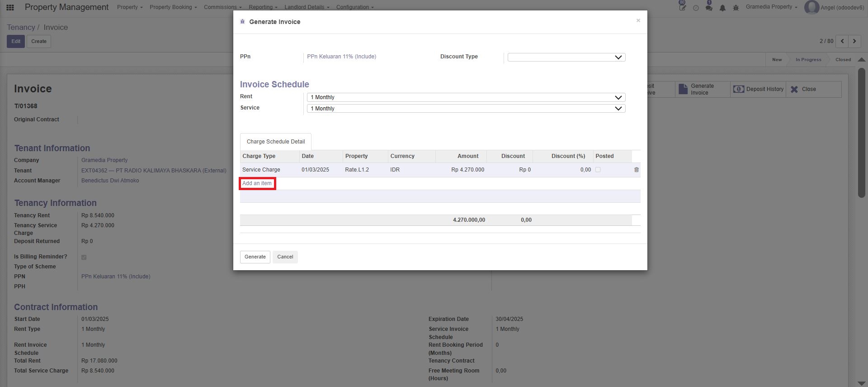Open the Angel user avatar menu

(834, 7)
